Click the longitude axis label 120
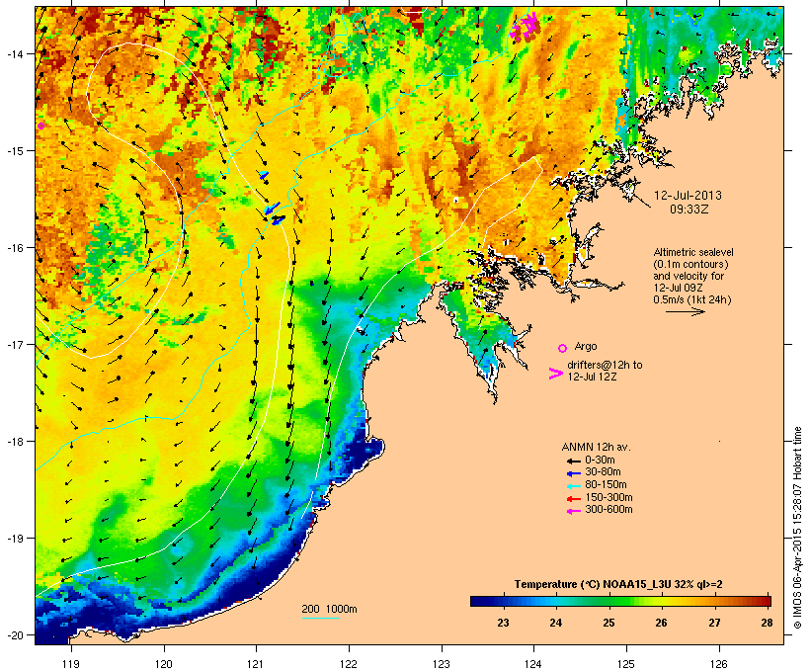Screen dimensions: 810x672 click(x=164, y=664)
